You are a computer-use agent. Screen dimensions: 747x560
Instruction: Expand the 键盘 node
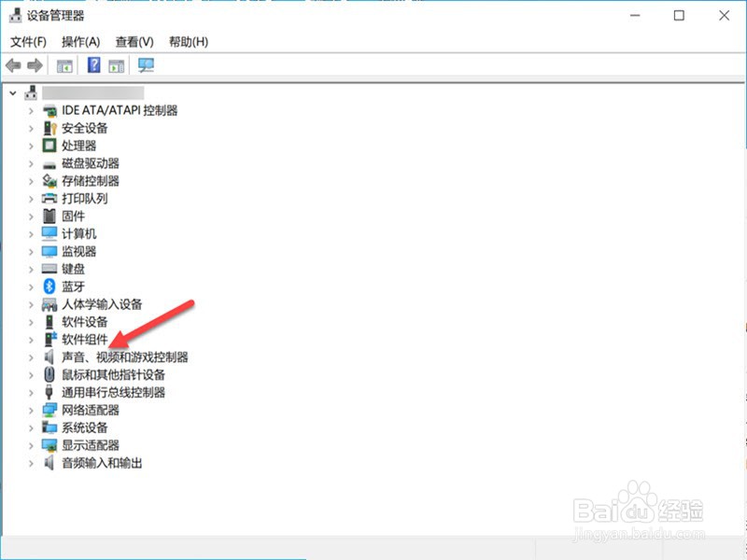tap(32, 270)
